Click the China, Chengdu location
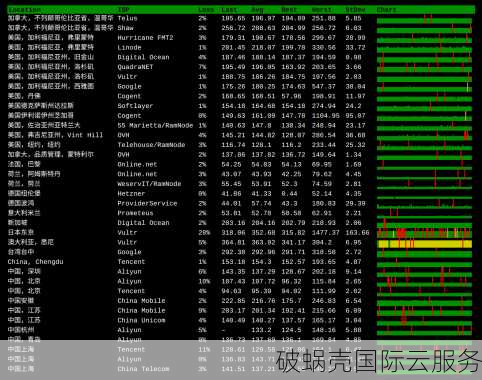 point(36,262)
